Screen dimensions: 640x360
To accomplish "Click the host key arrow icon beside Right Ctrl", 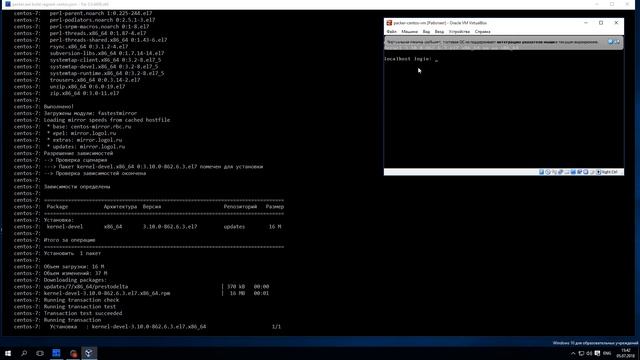I will [x=598, y=172].
